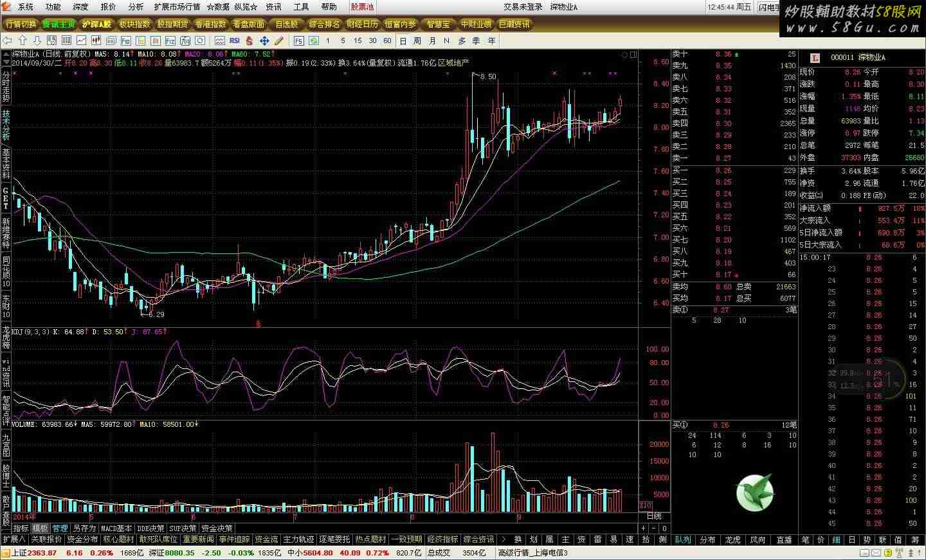Click the FS toolbar icon
Image resolution: width=926 pixels, height=560 pixels.
pos(298,41)
